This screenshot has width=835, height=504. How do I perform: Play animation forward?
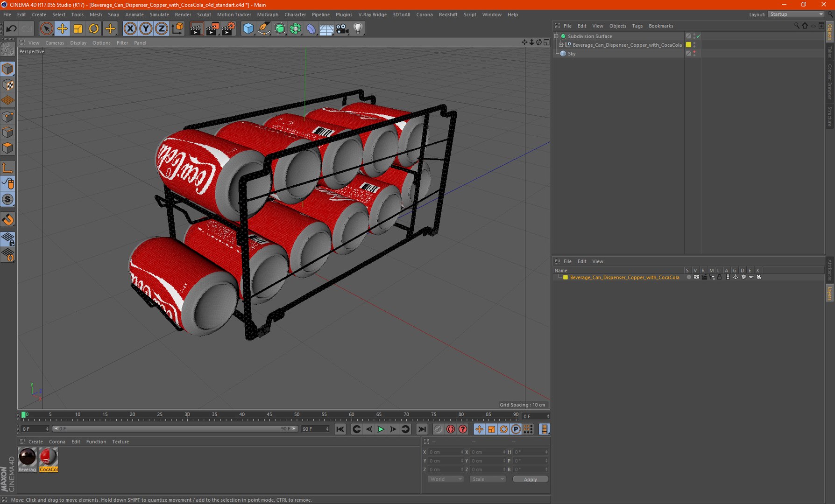(x=381, y=429)
